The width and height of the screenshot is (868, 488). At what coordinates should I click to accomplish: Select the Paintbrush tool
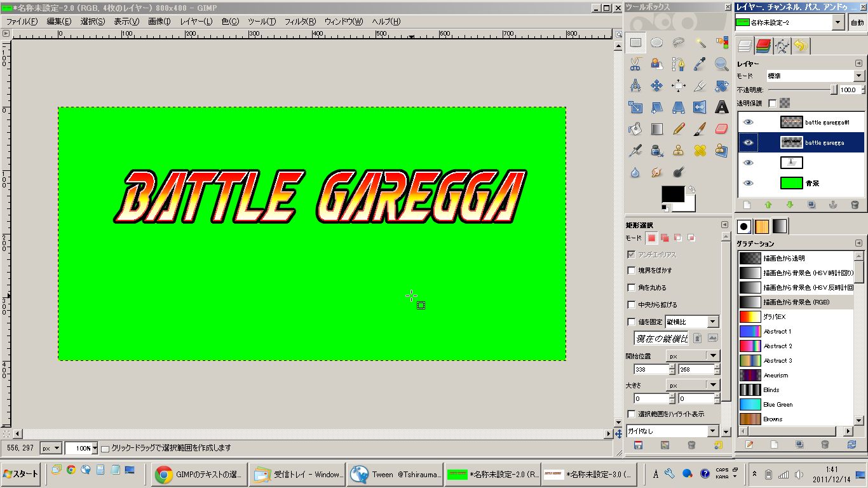pos(700,129)
